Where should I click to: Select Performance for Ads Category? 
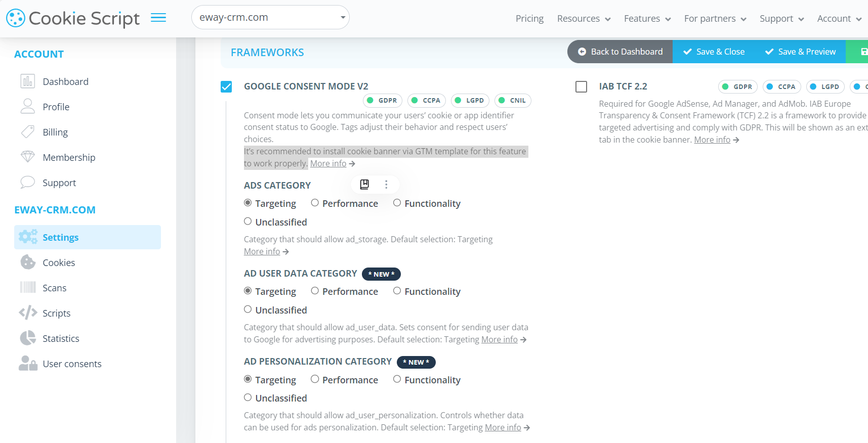(315, 203)
